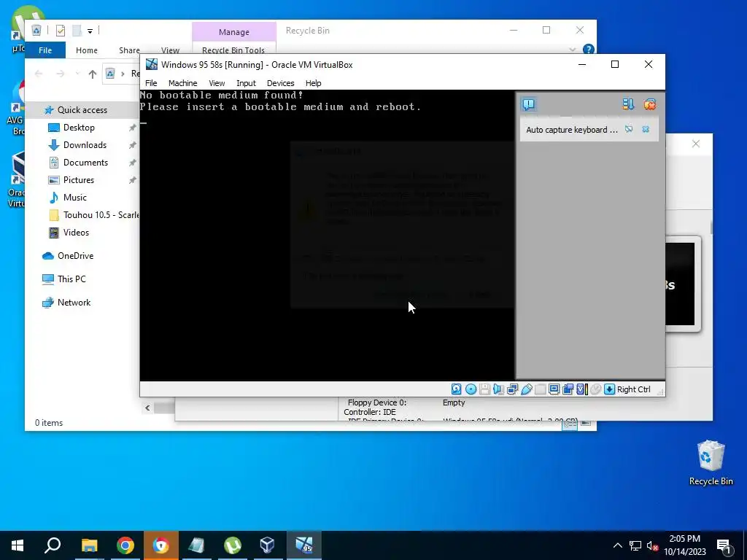This screenshot has width=747, height=560.
Task: Click the Auto capture keyboard notification text
Action: (x=572, y=130)
